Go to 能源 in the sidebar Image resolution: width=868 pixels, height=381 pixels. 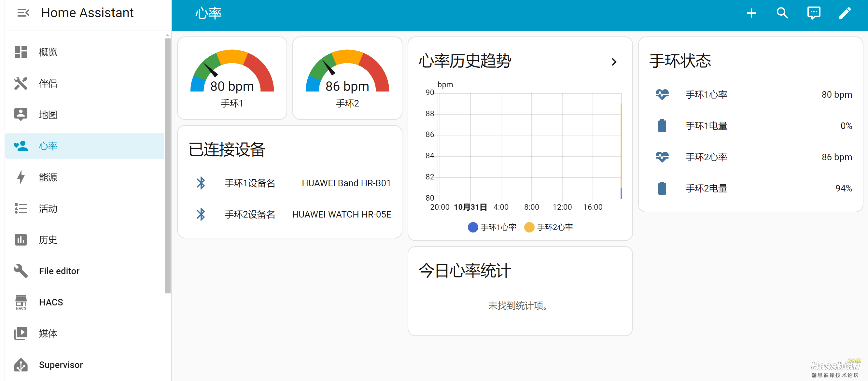[x=48, y=177]
